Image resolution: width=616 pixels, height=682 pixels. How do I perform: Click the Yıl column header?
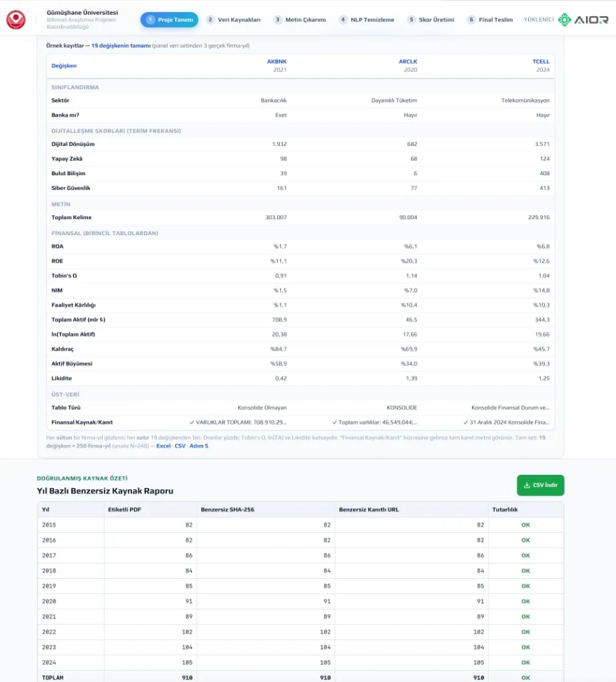(46, 510)
